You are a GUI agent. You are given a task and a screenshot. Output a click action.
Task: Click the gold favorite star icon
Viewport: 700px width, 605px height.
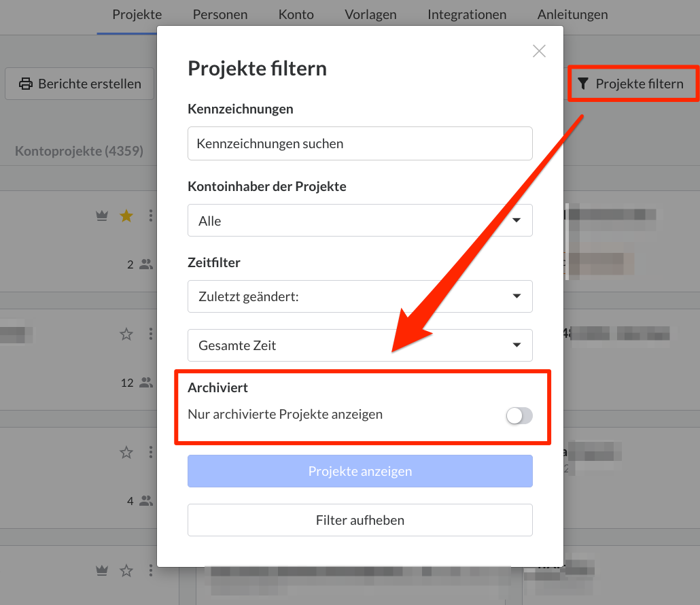tap(126, 215)
